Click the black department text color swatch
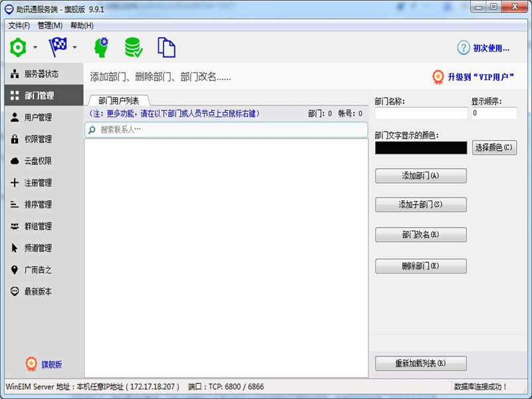The height and width of the screenshot is (399, 532). (421, 148)
